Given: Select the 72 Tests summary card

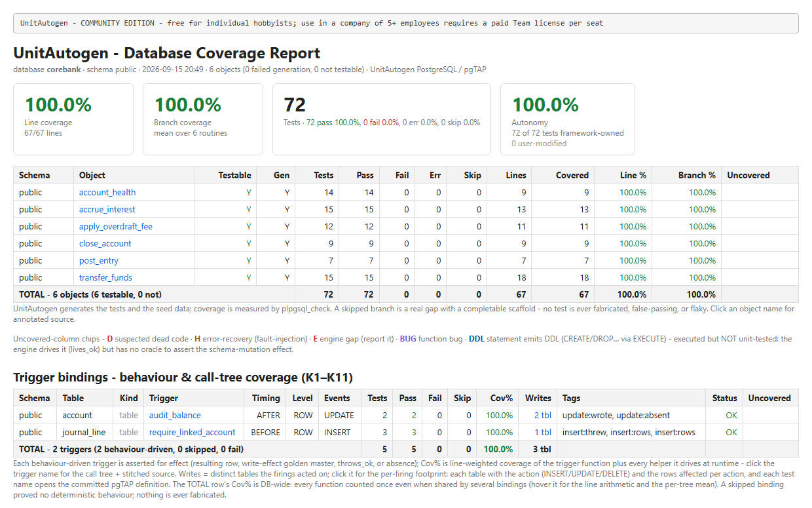Looking at the screenshot, I should point(382,119).
